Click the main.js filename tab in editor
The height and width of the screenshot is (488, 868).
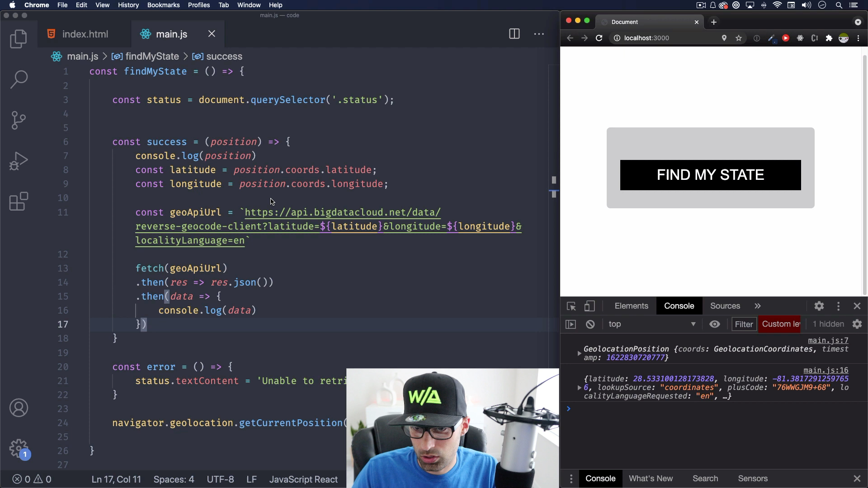[x=171, y=34]
